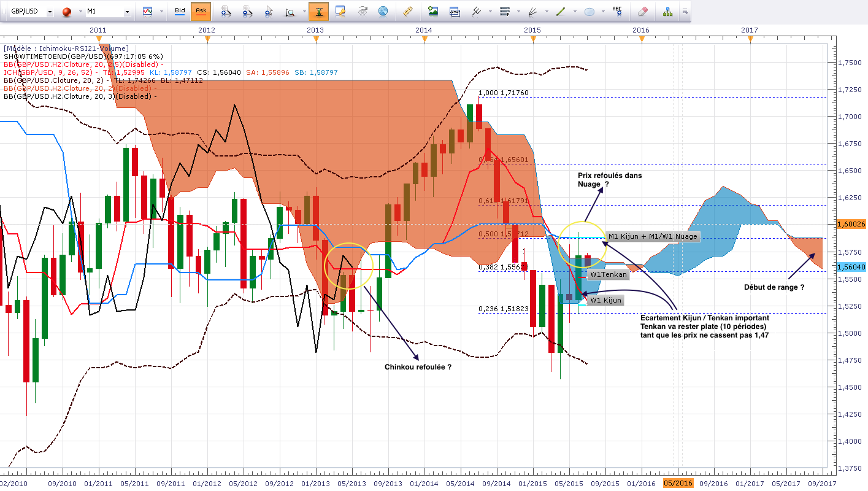
Task: Click the W1 Kijun chart label
Action: 605,300
